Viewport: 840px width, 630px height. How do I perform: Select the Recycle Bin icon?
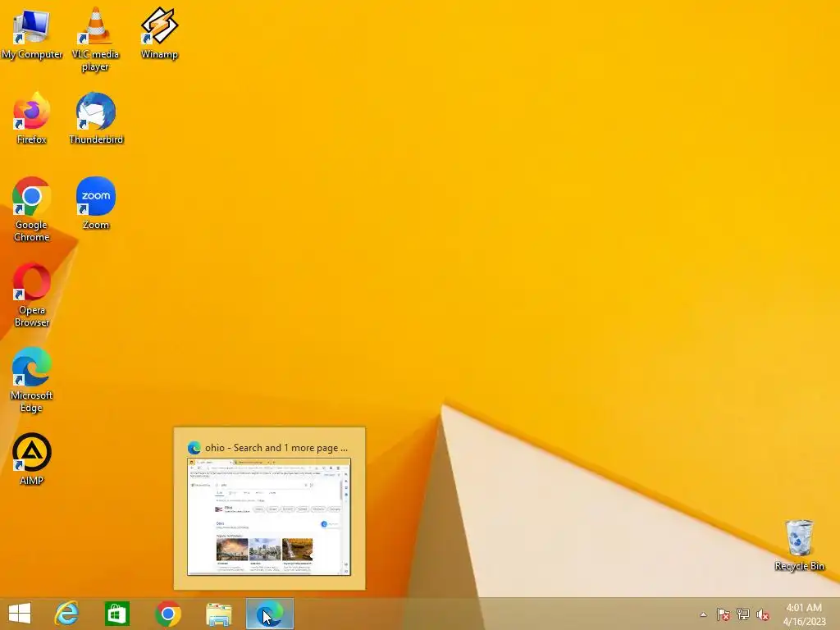click(799, 545)
